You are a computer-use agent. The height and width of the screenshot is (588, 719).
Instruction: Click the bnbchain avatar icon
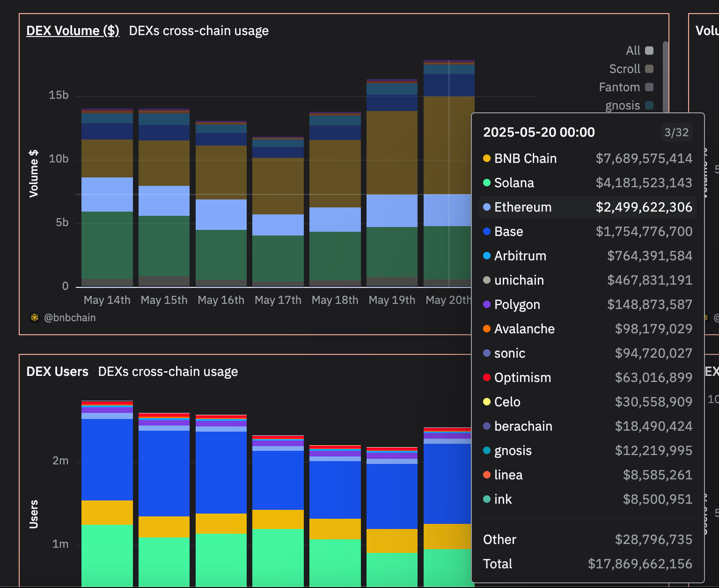click(x=35, y=318)
